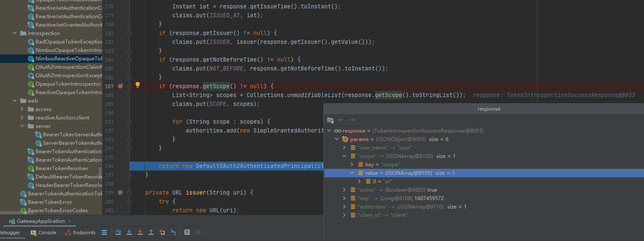Collapse the params JSONObject node

pos(337,139)
